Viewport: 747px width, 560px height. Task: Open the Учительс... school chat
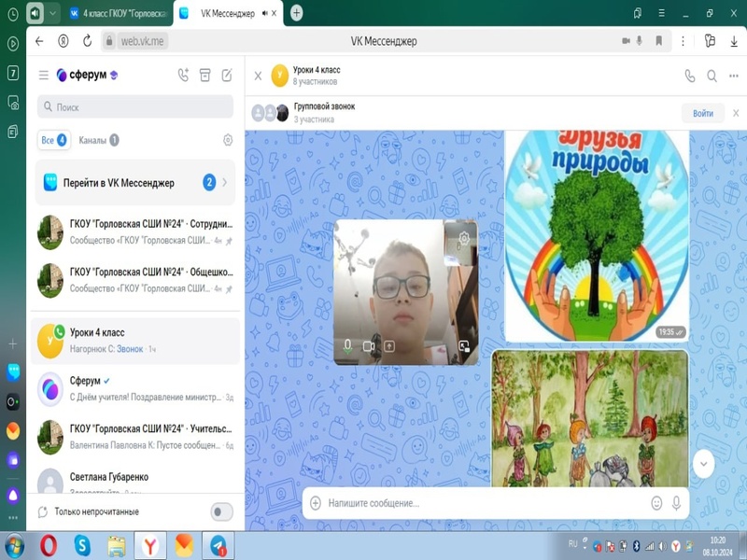point(135,437)
